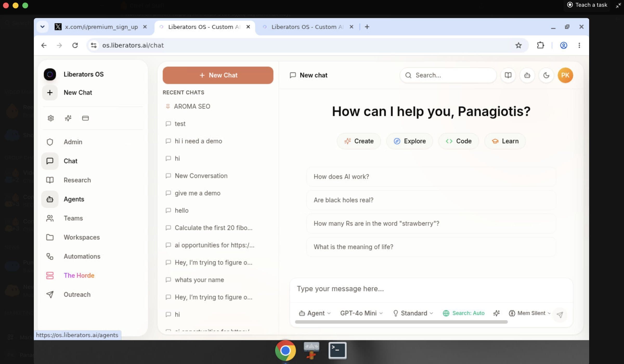Click the Create suggestion chip
This screenshot has width=624, height=364.
click(359, 141)
